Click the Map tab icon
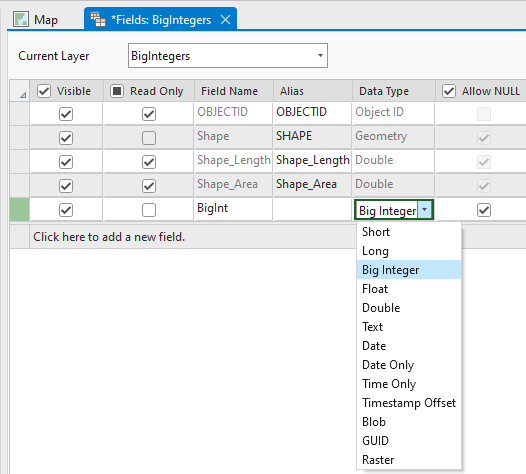This screenshot has width=526, height=474. [21, 19]
